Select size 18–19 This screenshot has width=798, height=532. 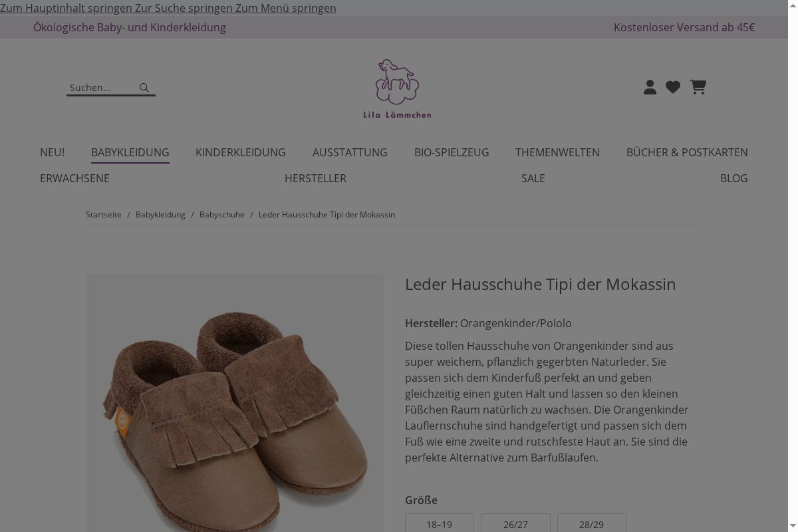440,524
